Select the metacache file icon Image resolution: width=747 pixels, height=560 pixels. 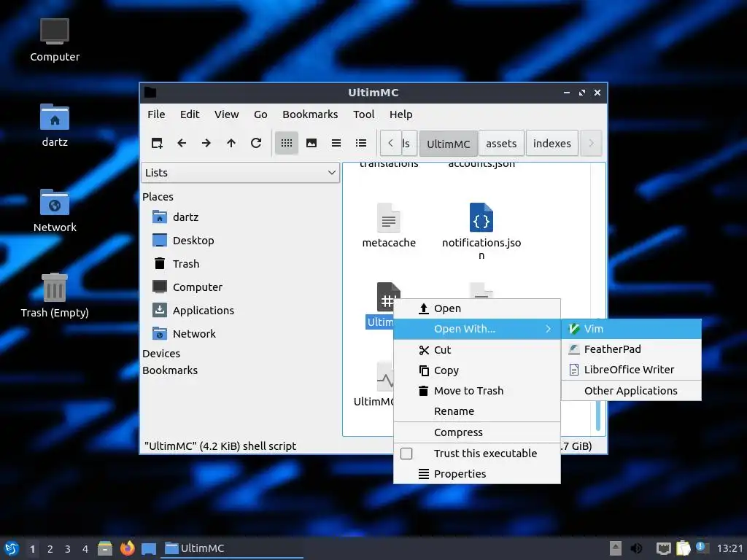point(389,217)
